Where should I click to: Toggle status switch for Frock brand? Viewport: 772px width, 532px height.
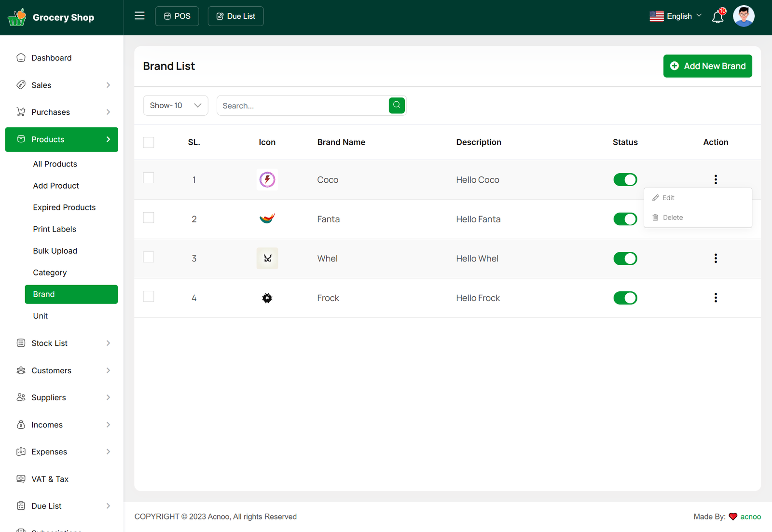[625, 298]
